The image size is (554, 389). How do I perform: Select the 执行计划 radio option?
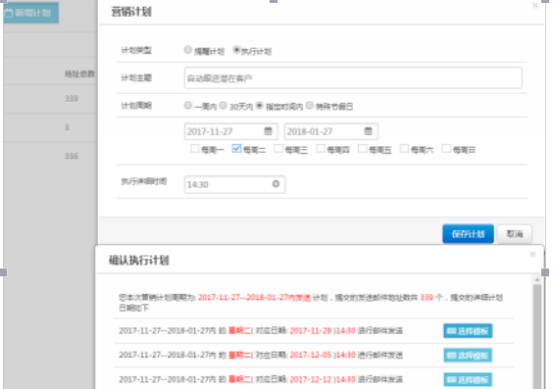click(x=236, y=50)
